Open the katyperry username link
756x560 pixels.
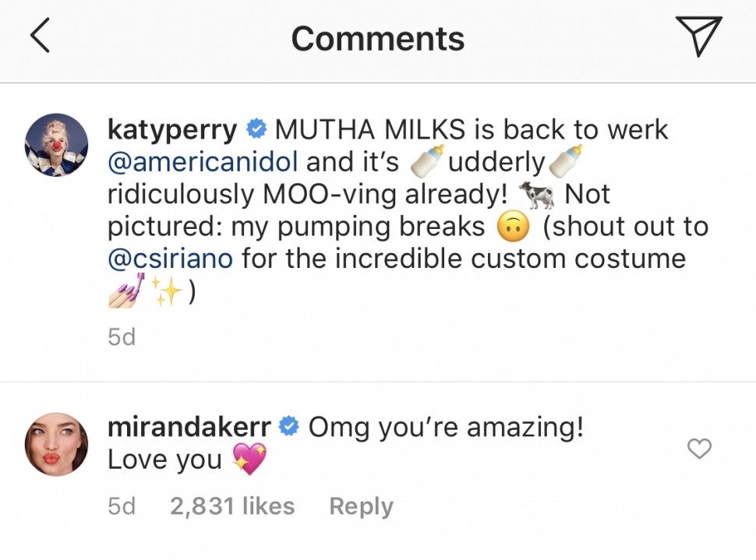(x=171, y=129)
